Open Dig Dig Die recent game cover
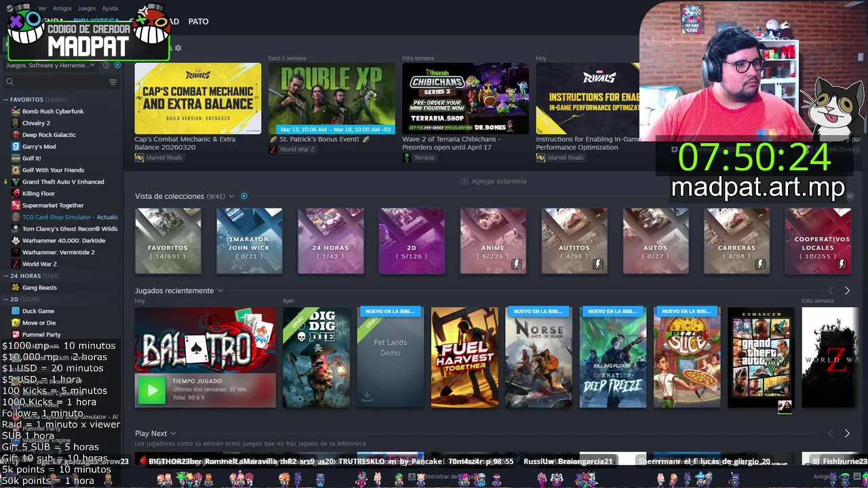The image size is (868, 488). [317, 358]
